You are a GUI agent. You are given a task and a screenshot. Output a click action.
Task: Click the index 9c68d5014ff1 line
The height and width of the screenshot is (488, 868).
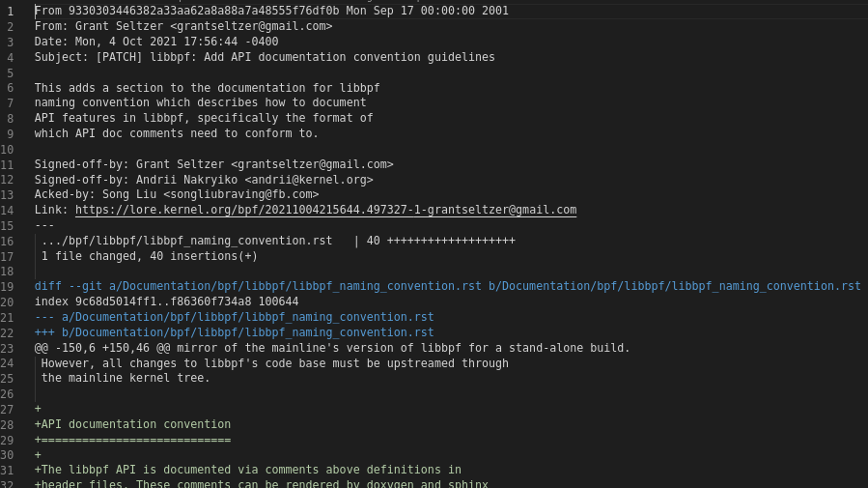[166, 301]
